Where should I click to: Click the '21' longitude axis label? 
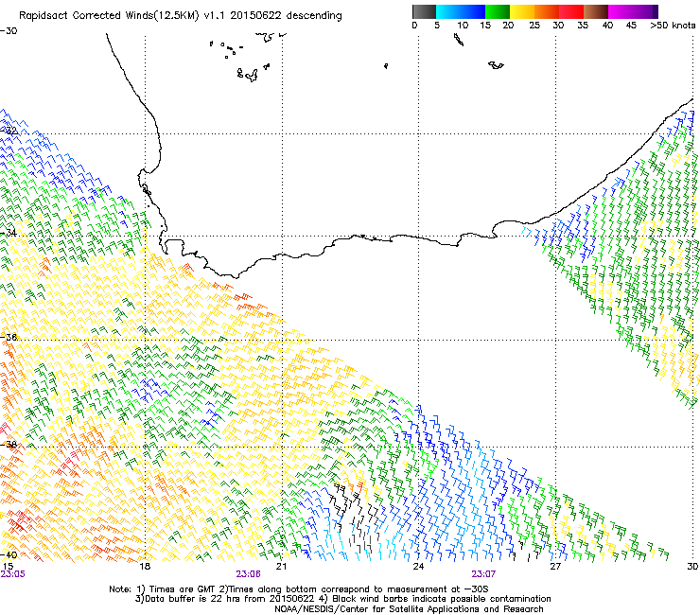point(281,567)
